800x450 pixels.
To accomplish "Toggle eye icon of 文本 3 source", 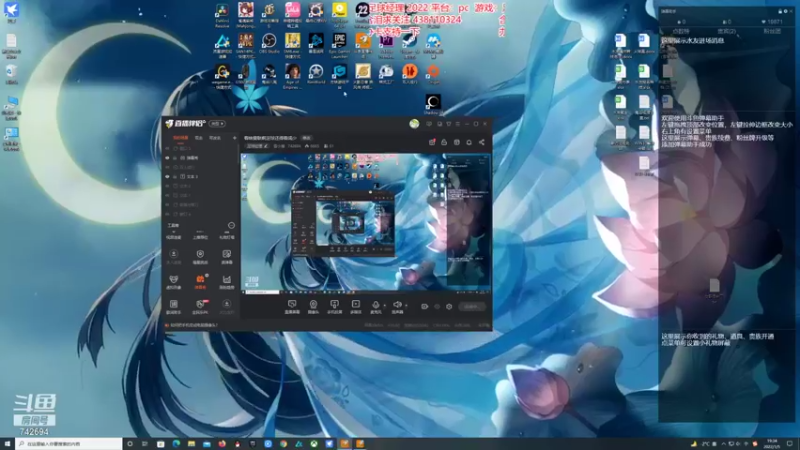I will pos(167,177).
